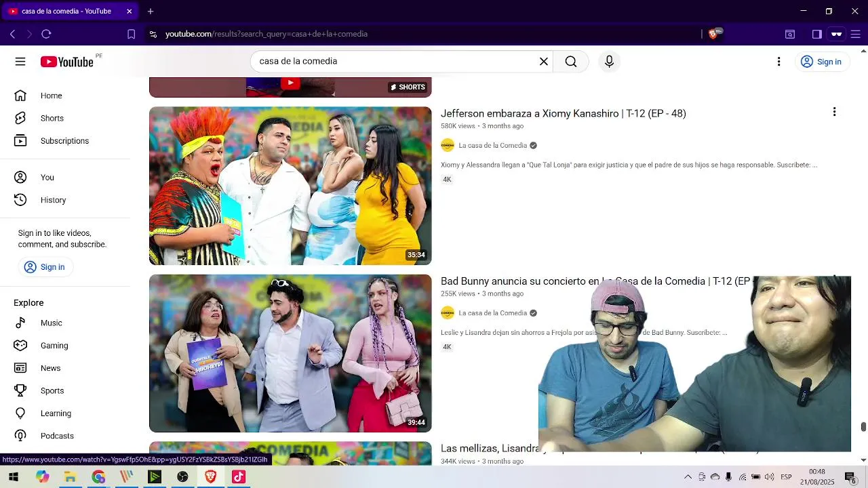This screenshot has width=868, height=488.
Task: Show hidden system tray icons
Action: [x=688, y=477]
